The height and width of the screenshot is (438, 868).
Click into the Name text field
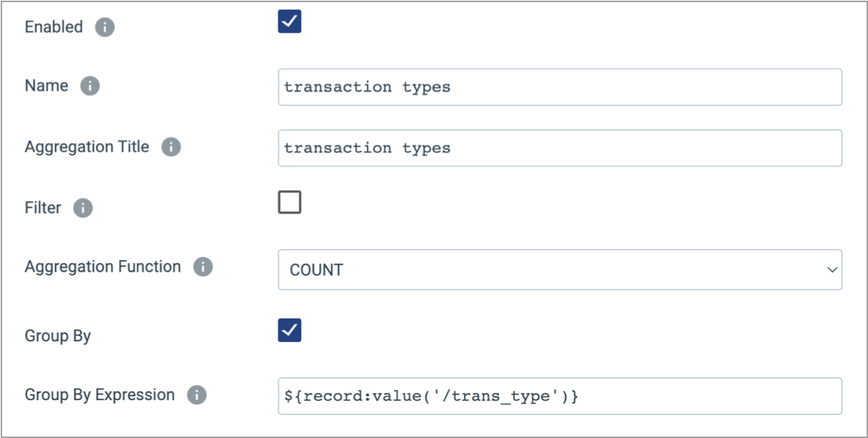click(x=560, y=87)
